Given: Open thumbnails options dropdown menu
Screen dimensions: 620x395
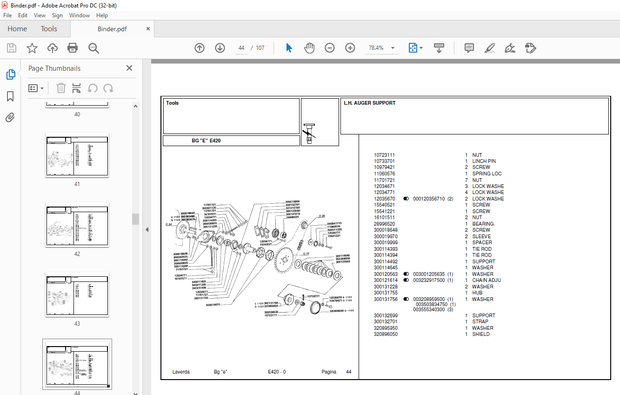Looking at the screenshot, I should point(36,88).
